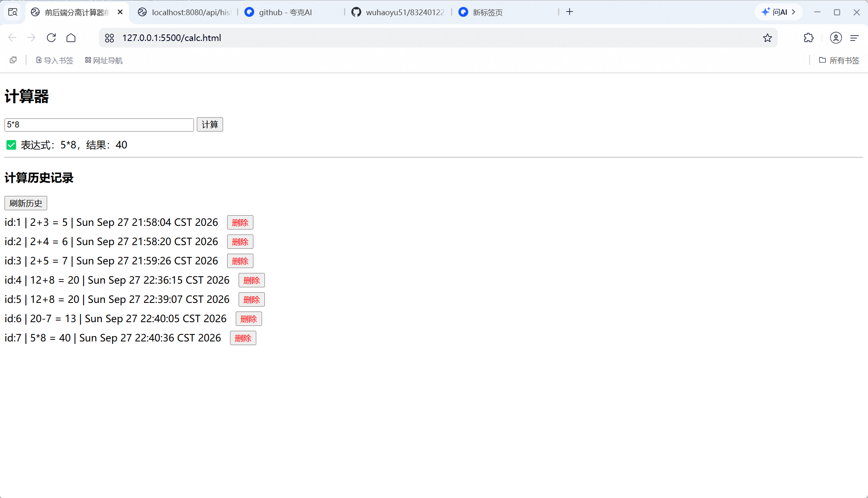Click the address bar URL

tap(171, 38)
